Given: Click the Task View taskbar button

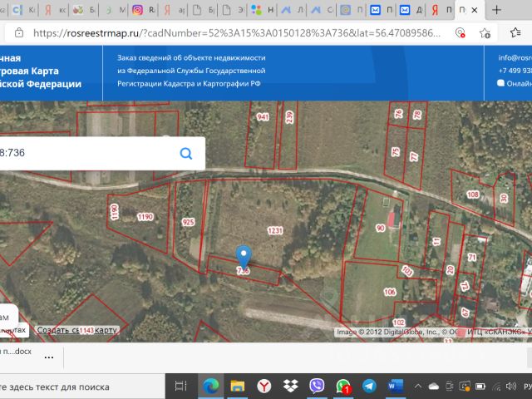Looking at the screenshot, I should tap(180, 387).
